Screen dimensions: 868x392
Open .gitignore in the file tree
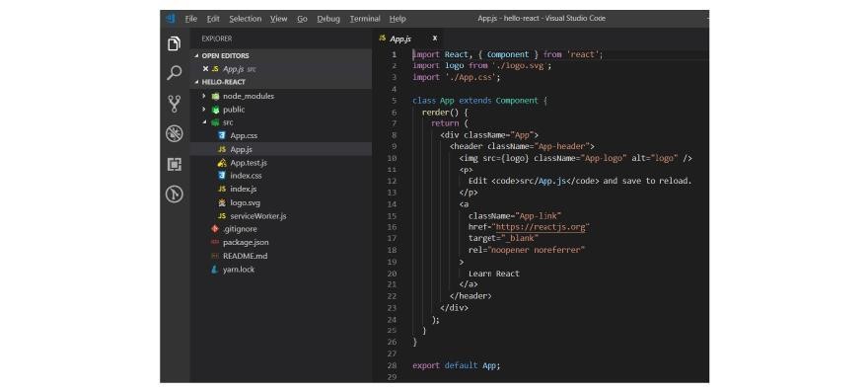click(240, 228)
